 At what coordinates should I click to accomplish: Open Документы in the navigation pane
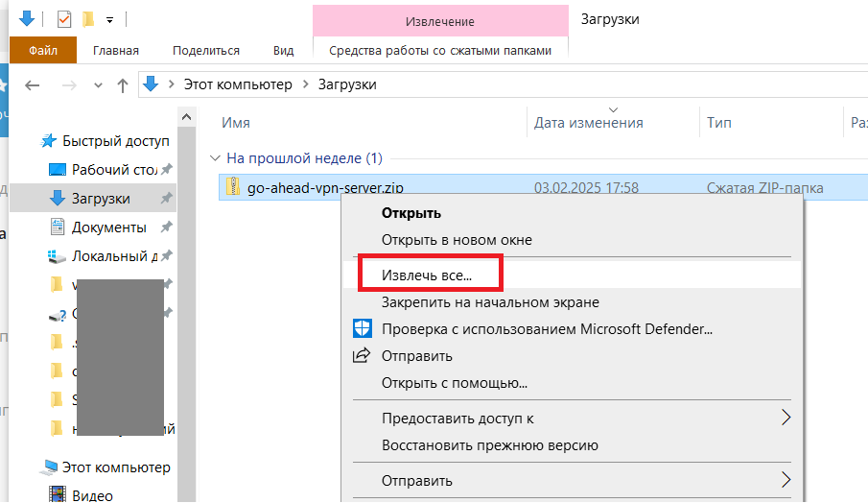pos(108,228)
